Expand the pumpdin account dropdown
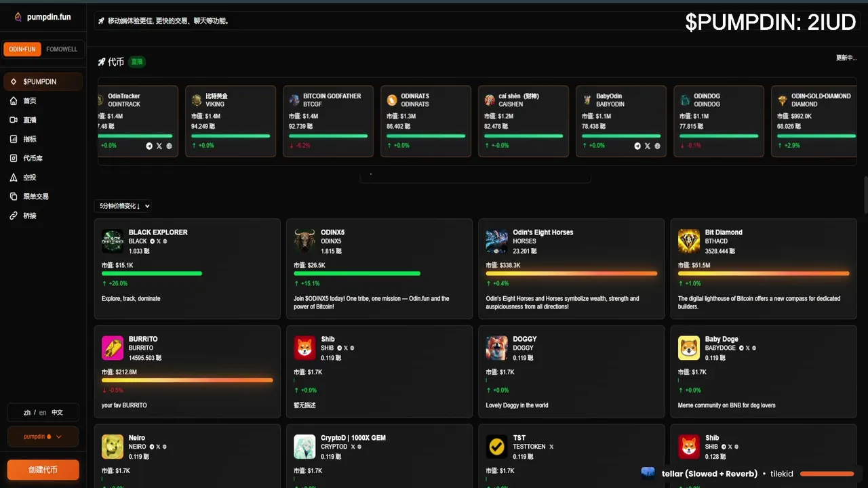This screenshot has width=868, height=488. point(43,437)
